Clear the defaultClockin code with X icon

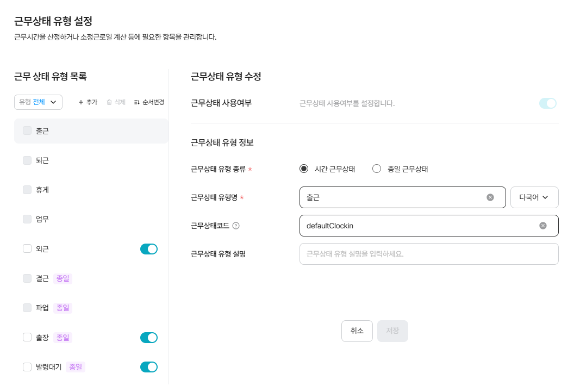coord(543,226)
